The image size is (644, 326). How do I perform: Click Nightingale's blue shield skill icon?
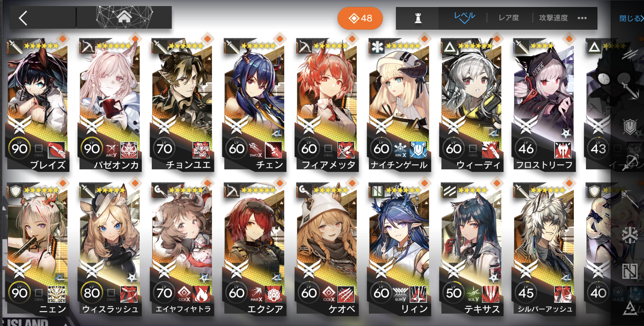pyautogui.click(x=418, y=150)
